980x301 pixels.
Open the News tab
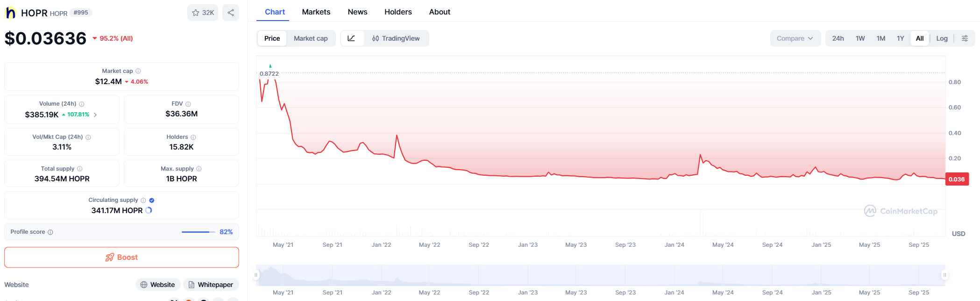[357, 12]
